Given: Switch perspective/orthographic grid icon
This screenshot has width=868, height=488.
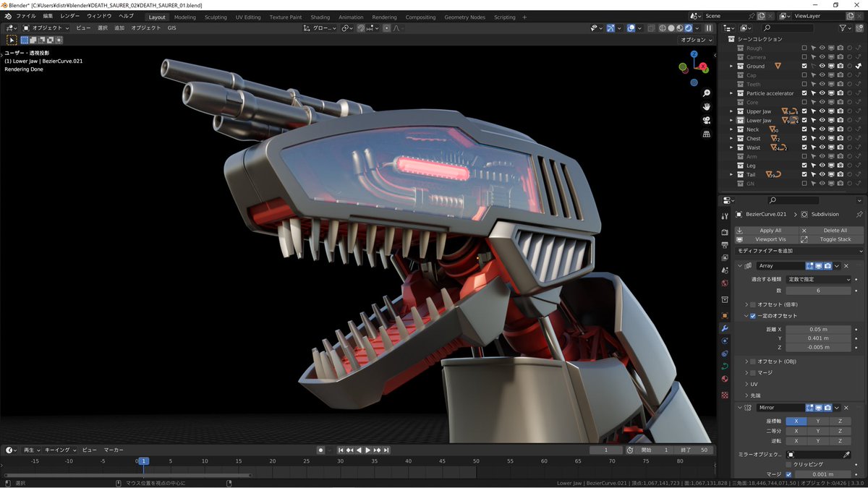Looking at the screenshot, I should 707,134.
